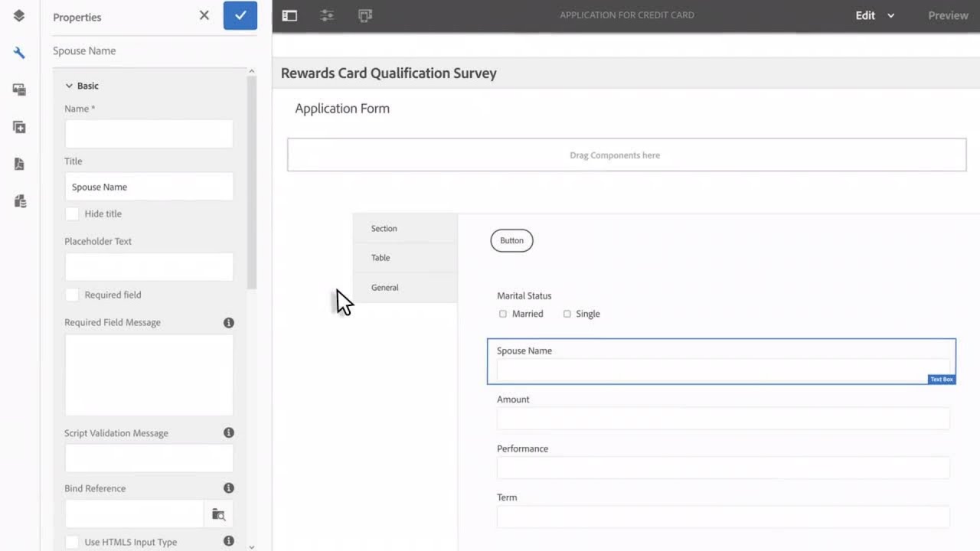The width and height of the screenshot is (980, 551).
Task: Click the Button component in the form
Action: click(511, 240)
